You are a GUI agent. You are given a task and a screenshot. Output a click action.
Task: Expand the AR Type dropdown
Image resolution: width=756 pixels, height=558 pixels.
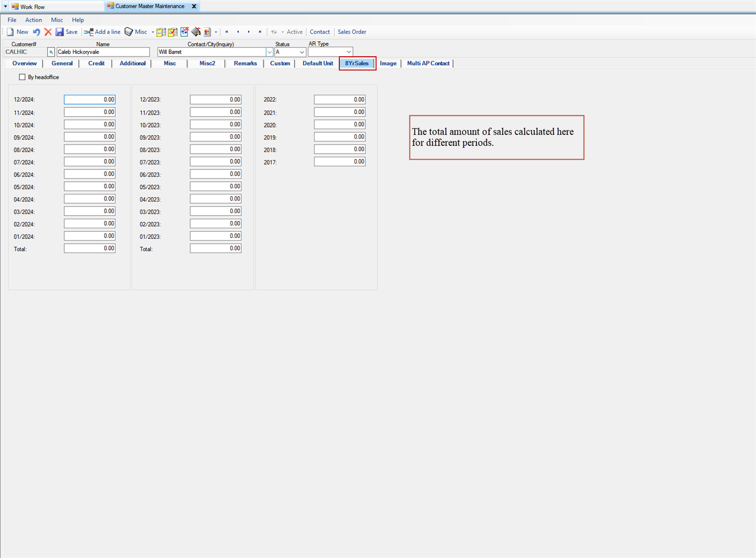pos(348,52)
